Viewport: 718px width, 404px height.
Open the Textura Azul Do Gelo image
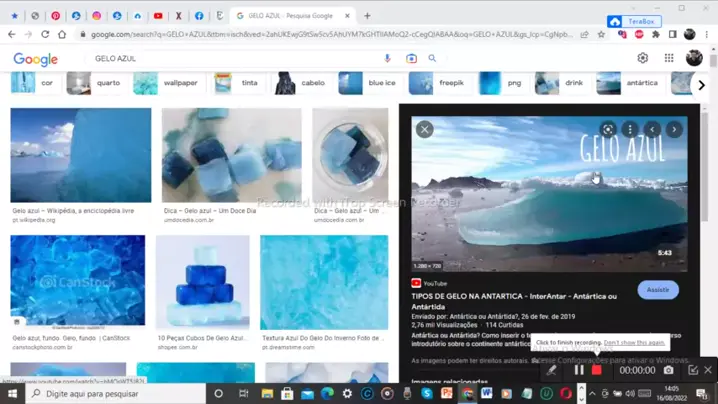(x=324, y=282)
